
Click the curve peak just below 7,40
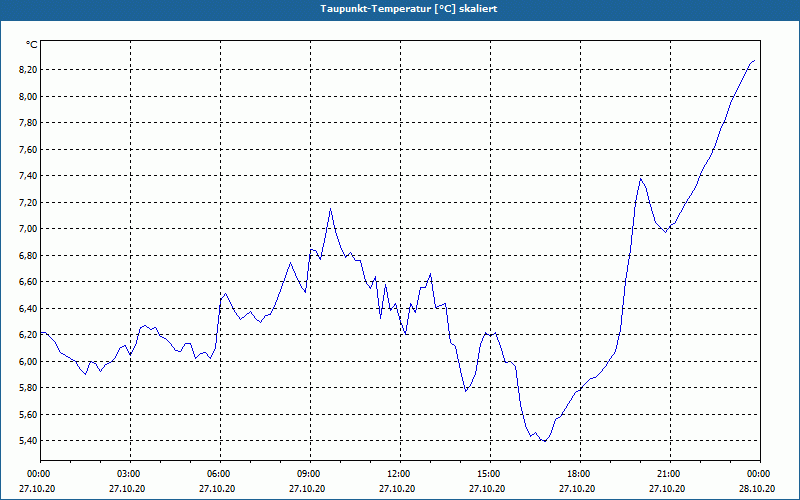click(x=641, y=178)
